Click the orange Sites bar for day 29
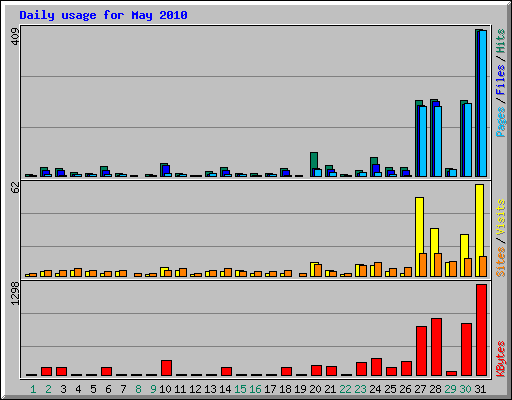The width and height of the screenshot is (512, 400). coord(453,269)
